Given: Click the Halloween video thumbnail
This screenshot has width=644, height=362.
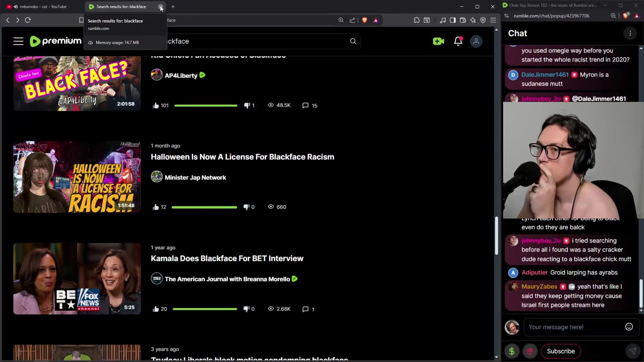Looking at the screenshot, I should [x=77, y=177].
